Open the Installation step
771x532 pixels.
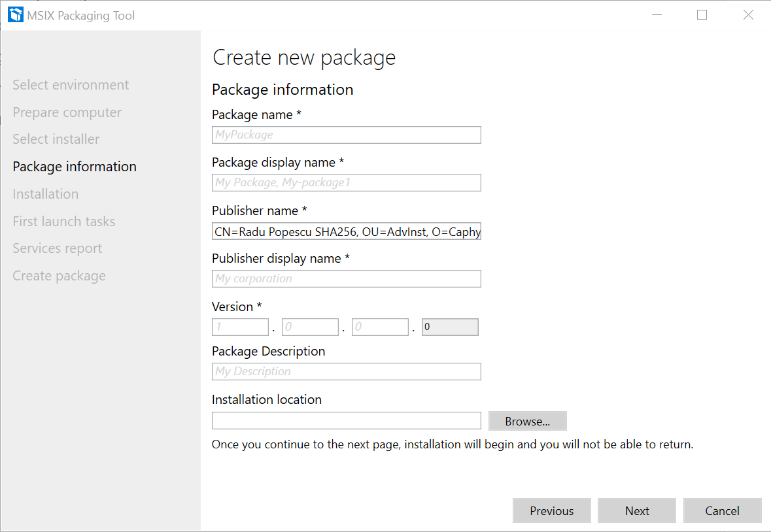(x=46, y=194)
